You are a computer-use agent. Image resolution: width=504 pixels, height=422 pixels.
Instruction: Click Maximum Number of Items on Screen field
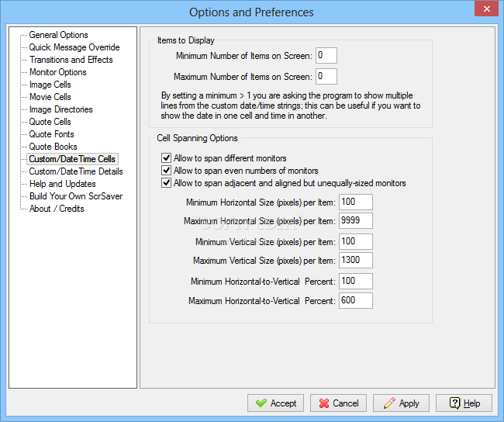[326, 77]
